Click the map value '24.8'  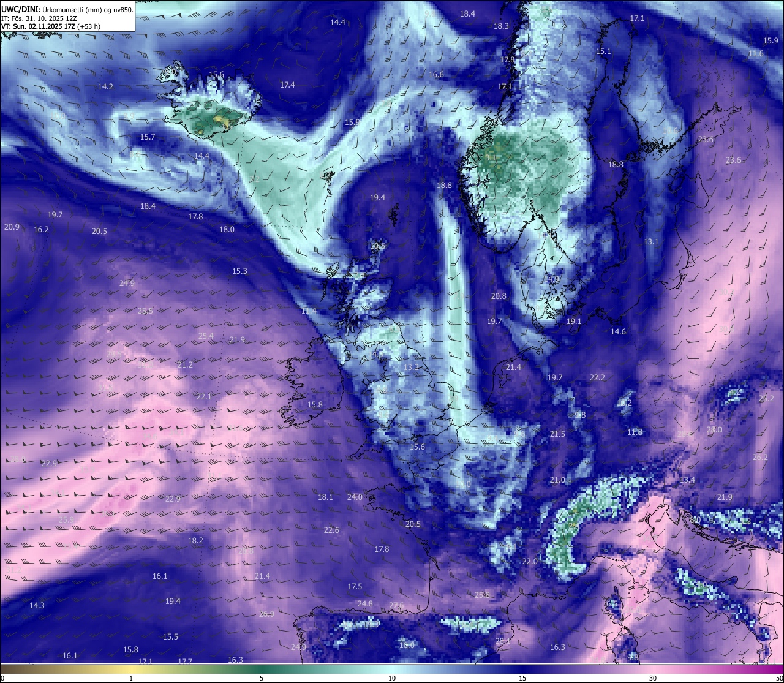pos(365,603)
